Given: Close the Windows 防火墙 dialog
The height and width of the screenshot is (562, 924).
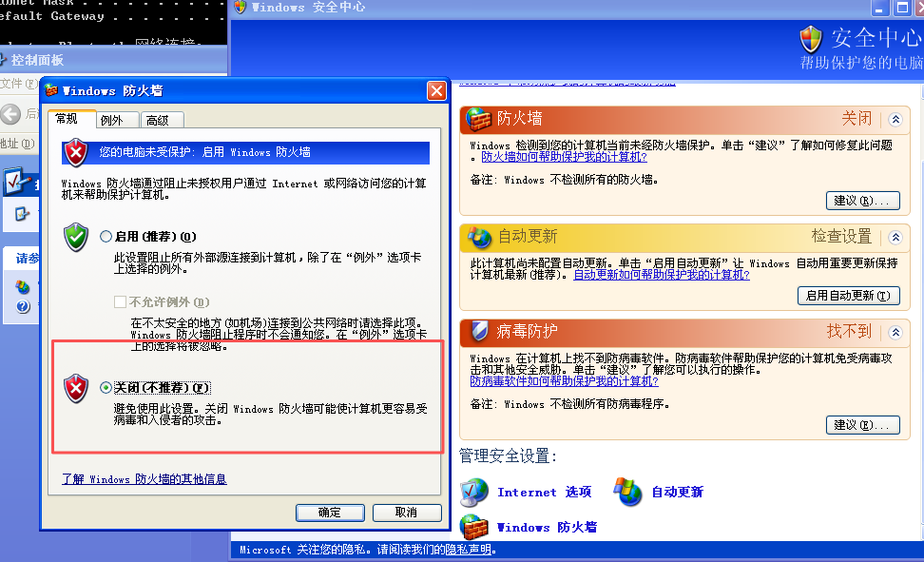Looking at the screenshot, I should [436, 91].
